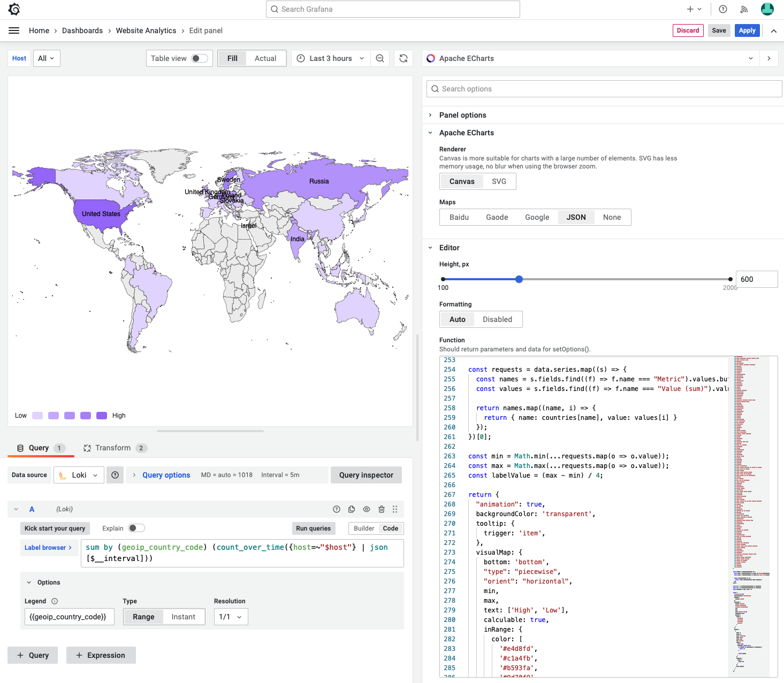Image resolution: width=784 pixels, height=683 pixels.
Task: Duplicate query A using the copy icon
Action: point(351,509)
